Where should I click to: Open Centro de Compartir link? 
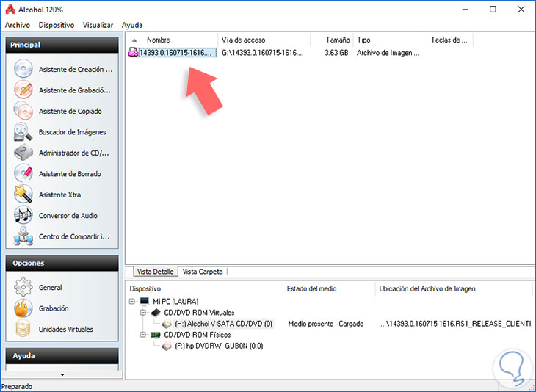(x=74, y=236)
